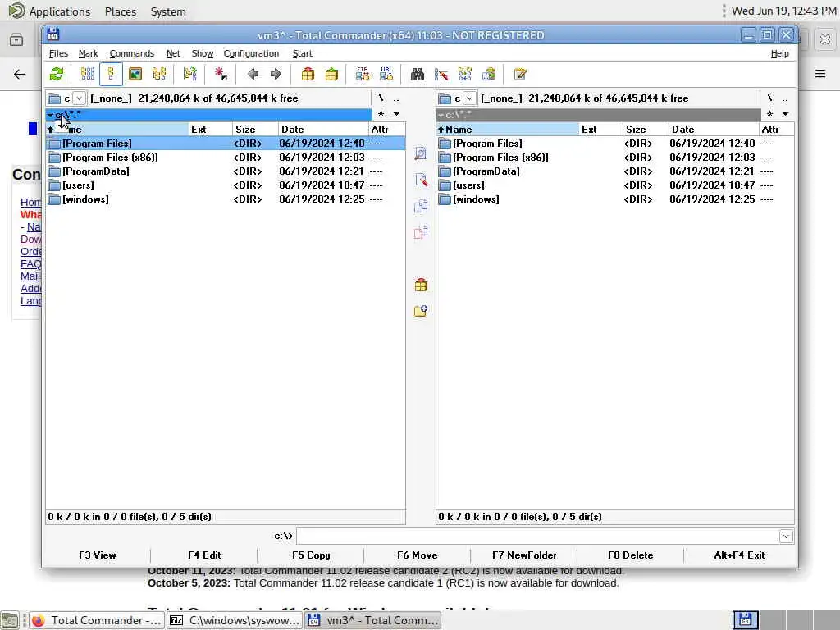
Task: Click the View icon in the middle vertical bar
Action: click(421, 153)
